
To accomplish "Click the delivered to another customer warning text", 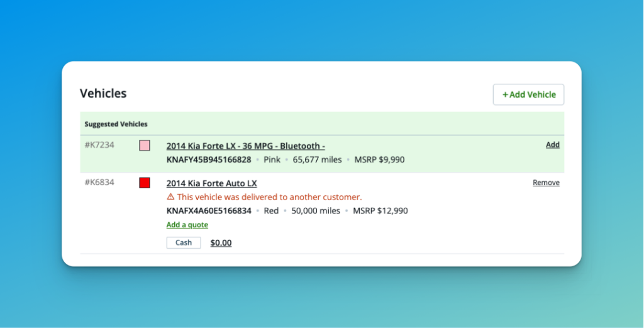I will coord(269,197).
